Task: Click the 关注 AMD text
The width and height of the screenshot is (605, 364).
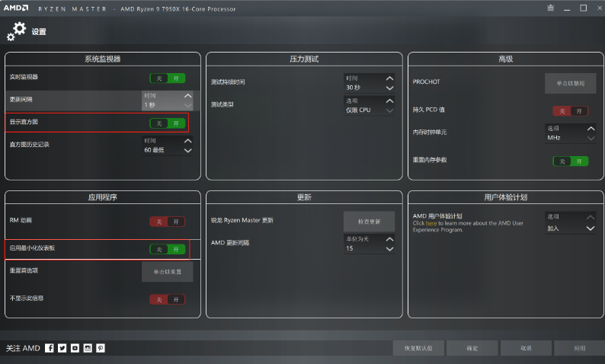Action: [x=23, y=348]
